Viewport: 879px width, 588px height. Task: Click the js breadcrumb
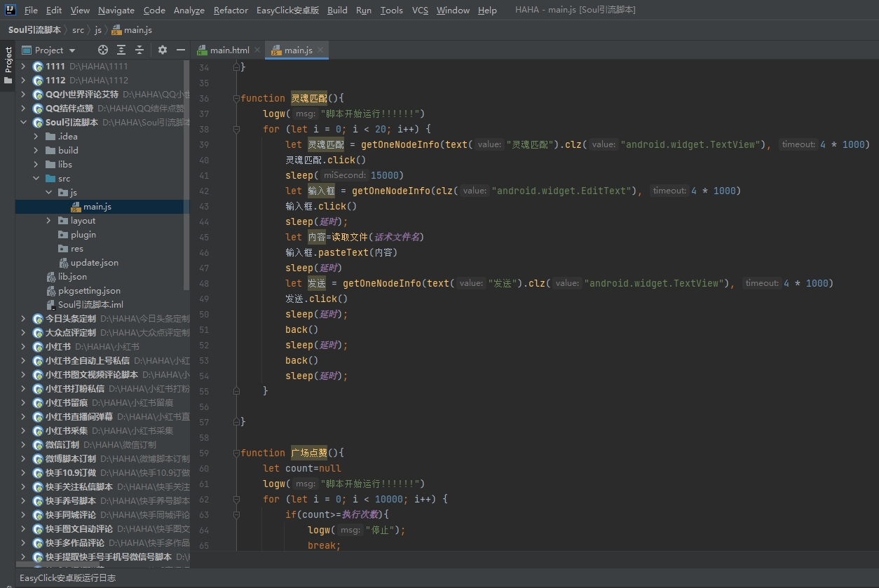tap(98, 30)
